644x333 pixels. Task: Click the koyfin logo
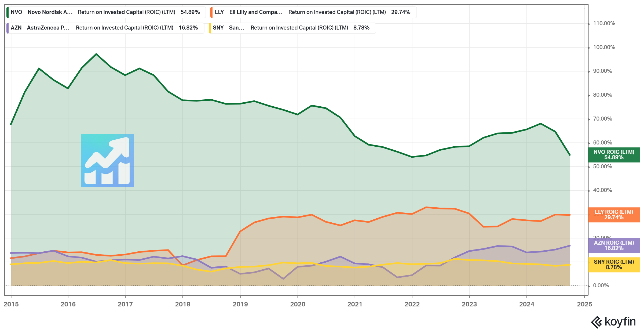coord(613,322)
